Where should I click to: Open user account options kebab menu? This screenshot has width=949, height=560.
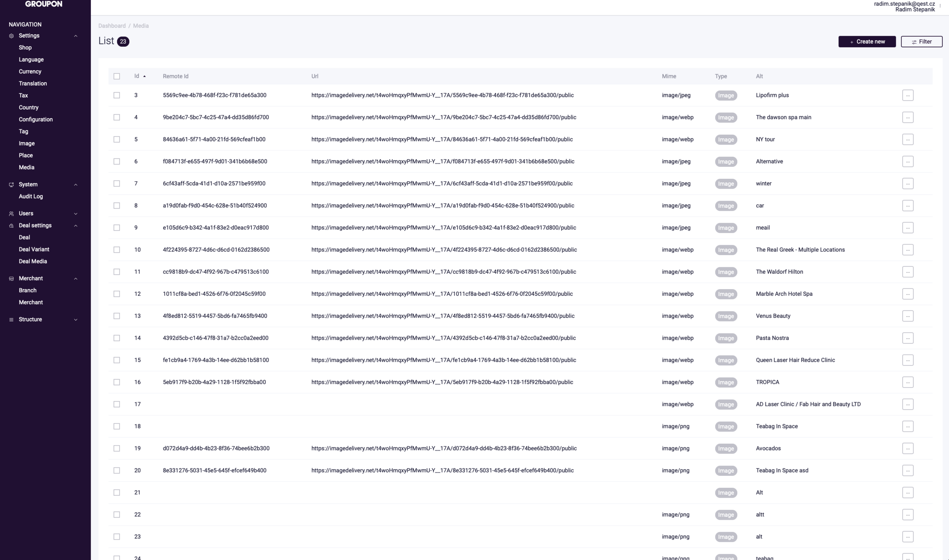(940, 6)
